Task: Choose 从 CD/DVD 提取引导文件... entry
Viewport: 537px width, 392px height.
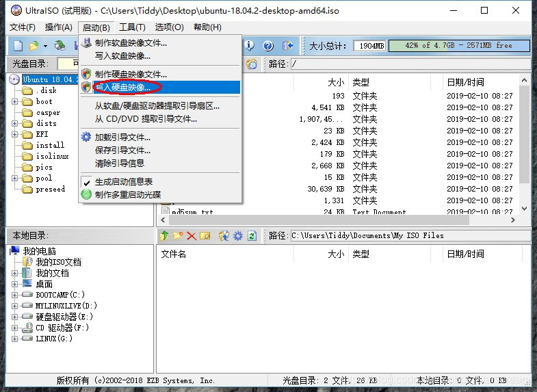Action: [160, 119]
